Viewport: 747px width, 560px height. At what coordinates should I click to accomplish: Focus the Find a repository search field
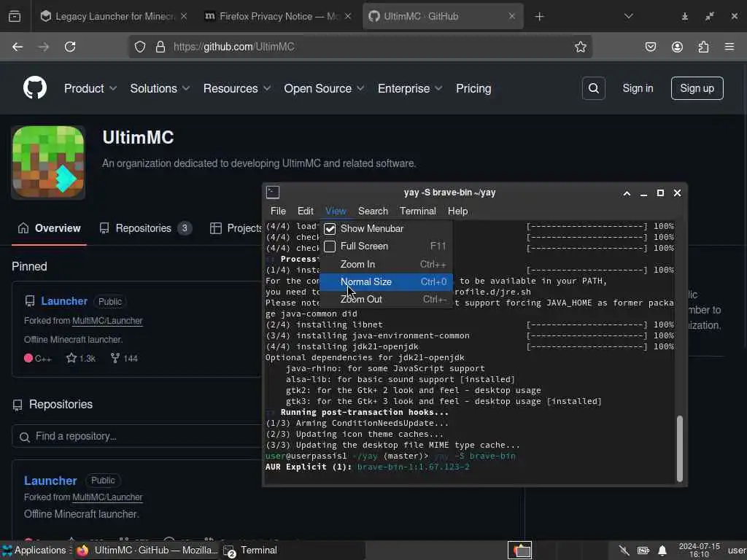(x=138, y=436)
